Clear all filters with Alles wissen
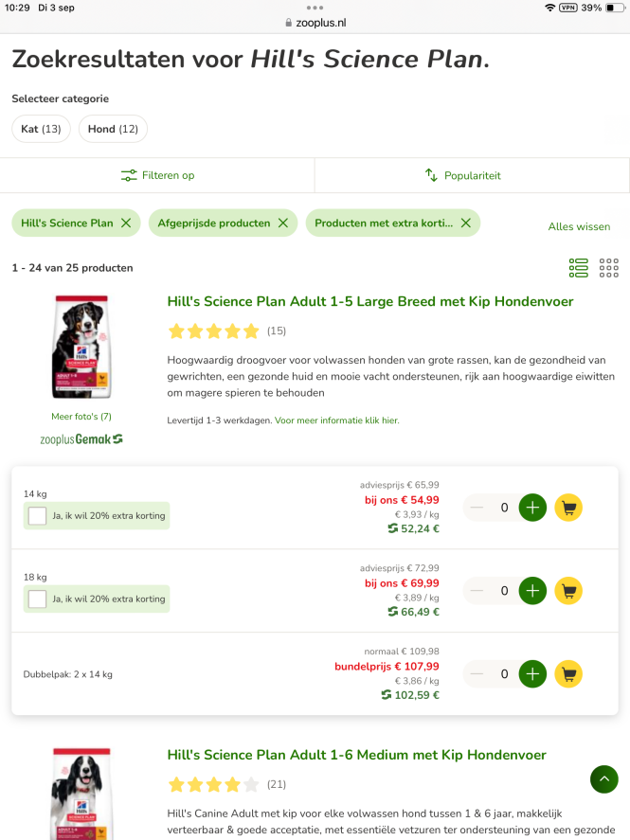 pos(579,226)
